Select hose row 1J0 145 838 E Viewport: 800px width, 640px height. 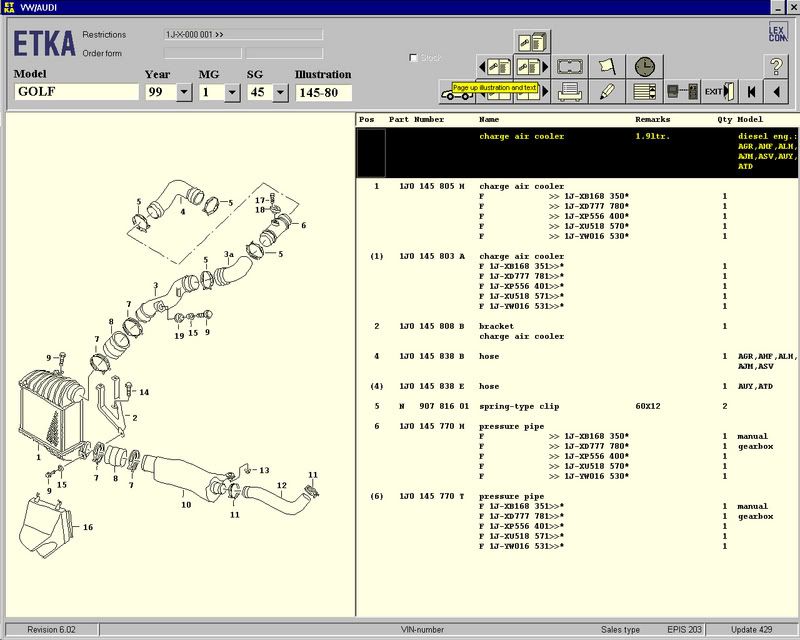click(x=577, y=386)
